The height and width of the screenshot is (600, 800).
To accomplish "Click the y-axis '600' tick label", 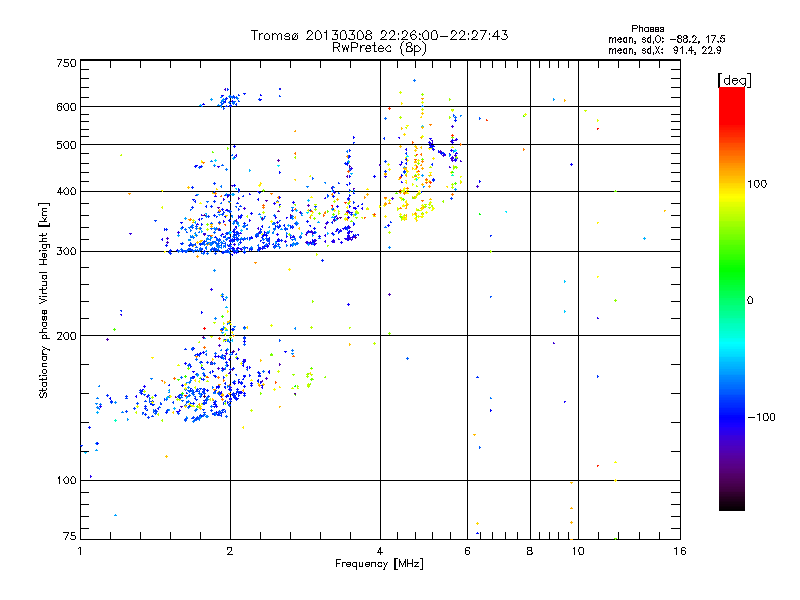I will 66,107.
